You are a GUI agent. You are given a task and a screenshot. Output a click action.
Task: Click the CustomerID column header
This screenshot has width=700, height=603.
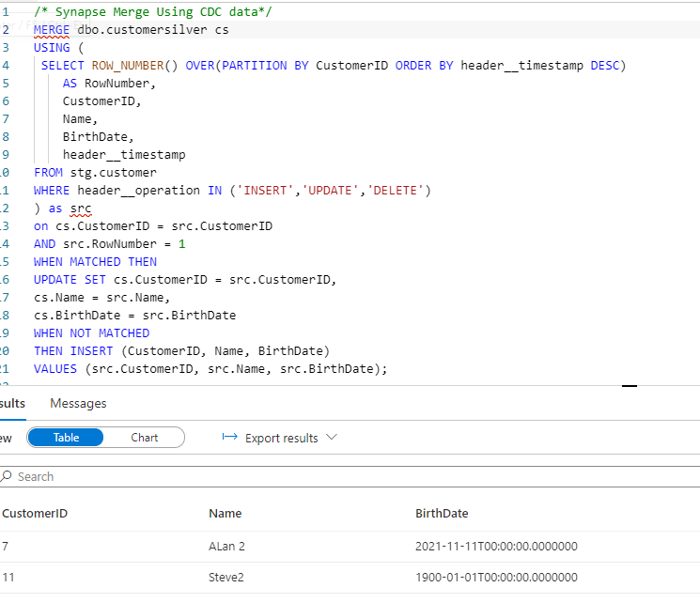(35, 513)
